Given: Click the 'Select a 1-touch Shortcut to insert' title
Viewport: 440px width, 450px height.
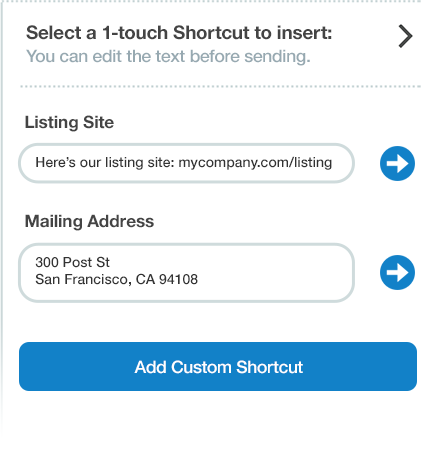Looking at the screenshot, I should pos(179,33).
